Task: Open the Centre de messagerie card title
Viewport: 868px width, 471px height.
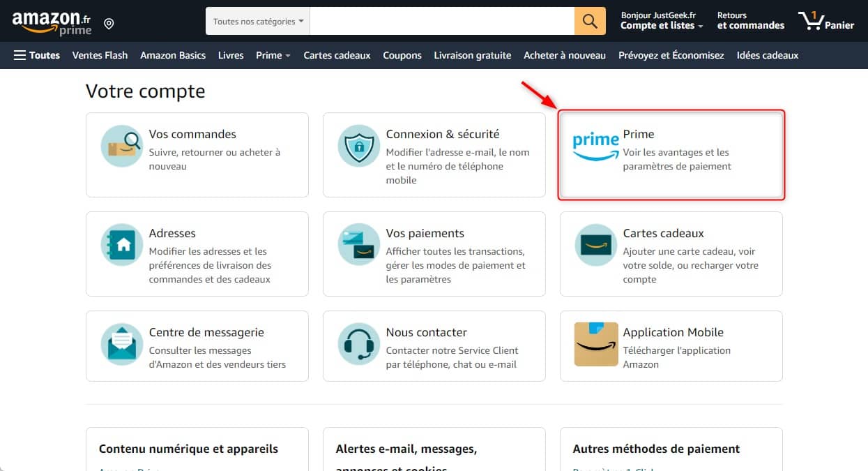Action: [206, 332]
